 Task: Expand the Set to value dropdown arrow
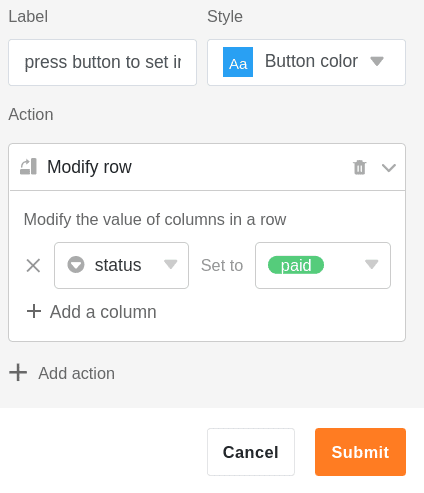click(371, 264)
